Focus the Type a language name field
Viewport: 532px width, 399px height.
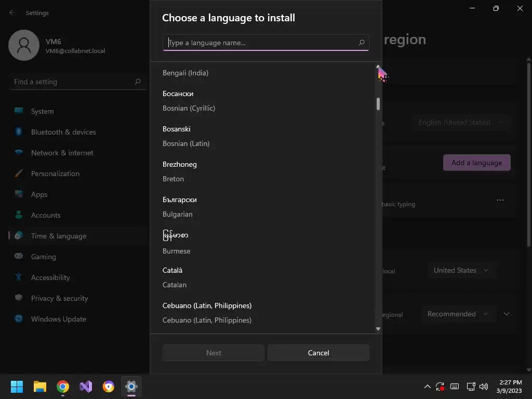pos(265,43)
